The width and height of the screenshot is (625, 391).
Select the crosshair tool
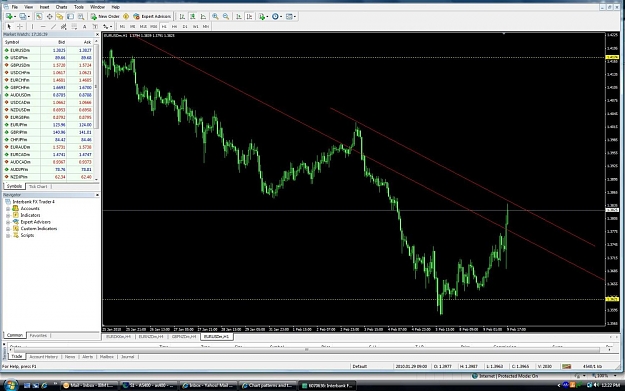pos(20,26)
